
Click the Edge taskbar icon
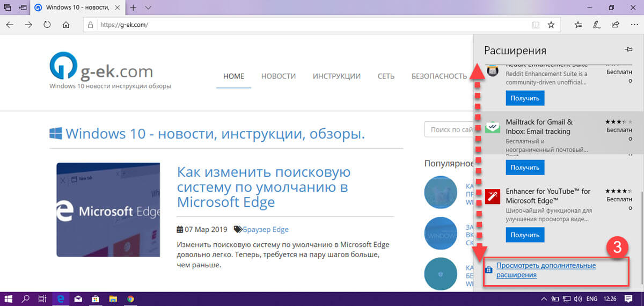[61, 299]
